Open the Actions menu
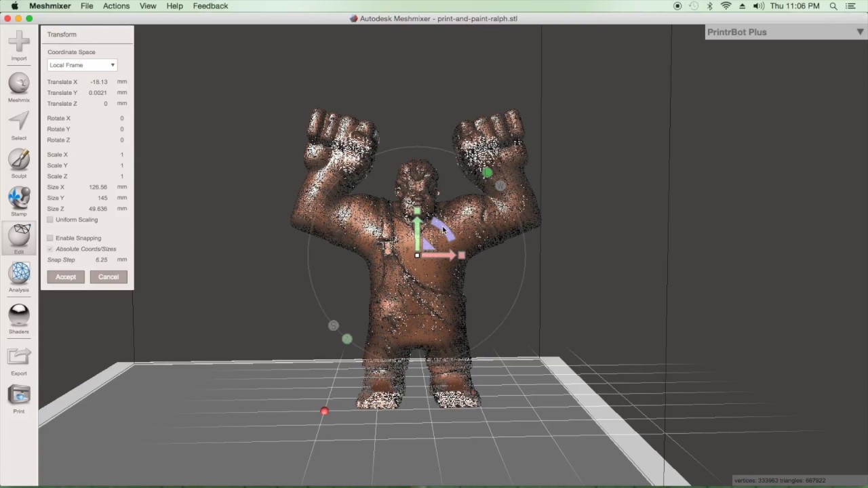Viewport: 868px width, 488px height. click(116, 6)
